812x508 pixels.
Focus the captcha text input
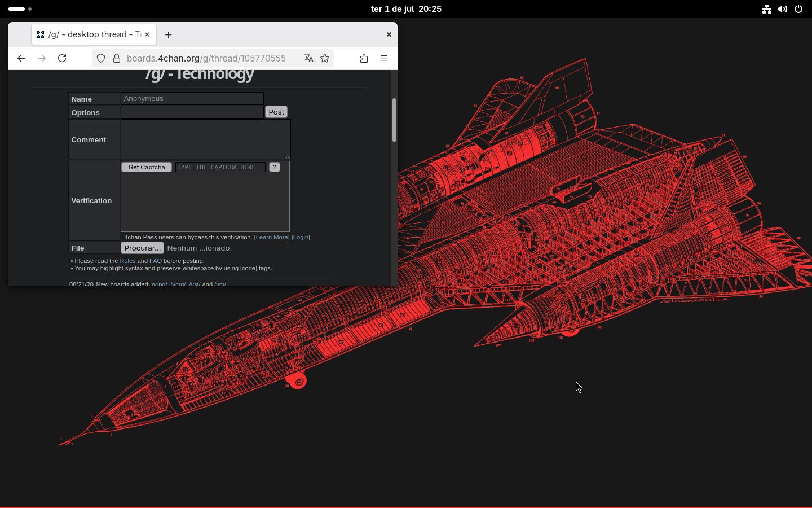pos(220,167)
